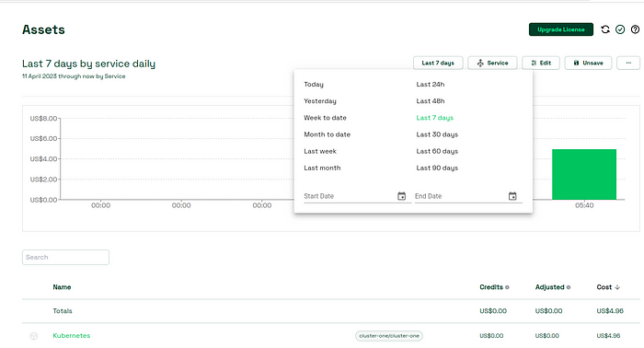
Task: Click the Credits column header
Action: click(x=491, y=287)
